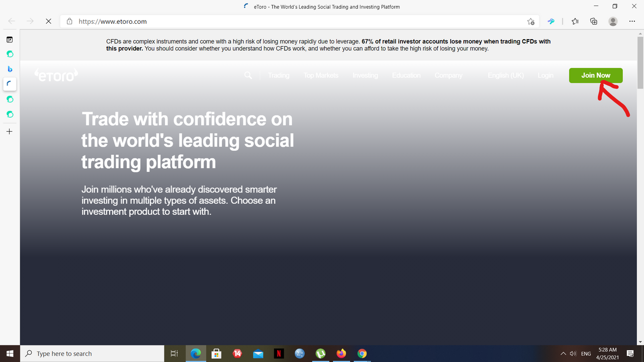View site information via the lock icon

[x=69, y=22]
